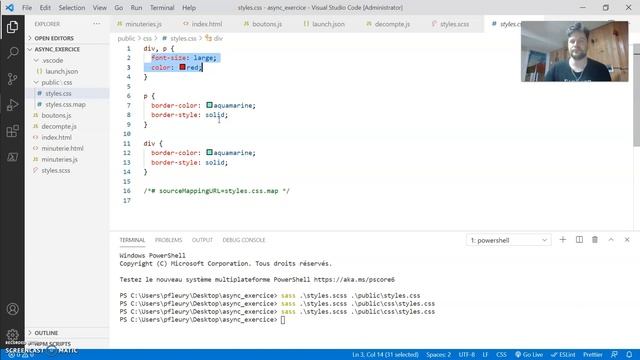The height and width of the screenshot is (360, 640).
Task: Open the Source Control view
Action: pyautogui.click(x=12, y=79)
